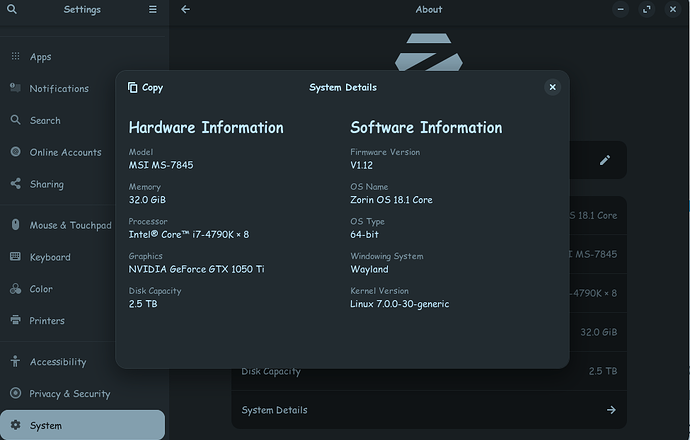The image size is (690, 440).
Task: Click processor text Intel Core i7-4790K × 8
Action: 189,235
